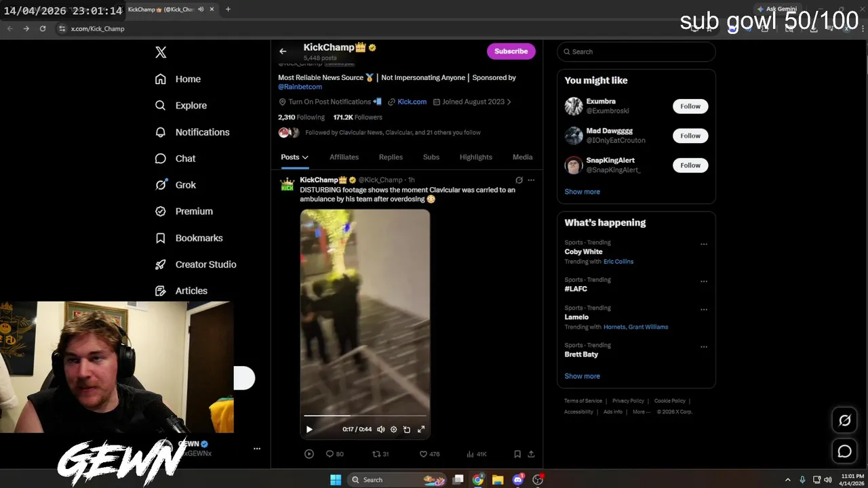Expand the Joined August 2023 chevron
The width and height of the screenshot is (868, 488).
[x=509, y=102]
